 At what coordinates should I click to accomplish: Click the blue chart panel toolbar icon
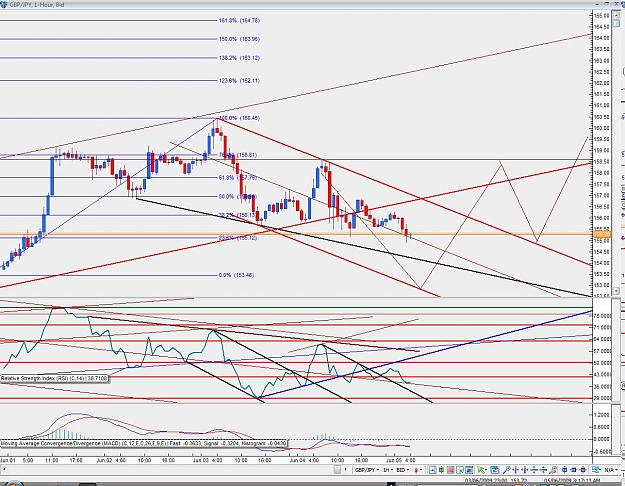coord(469,470)
